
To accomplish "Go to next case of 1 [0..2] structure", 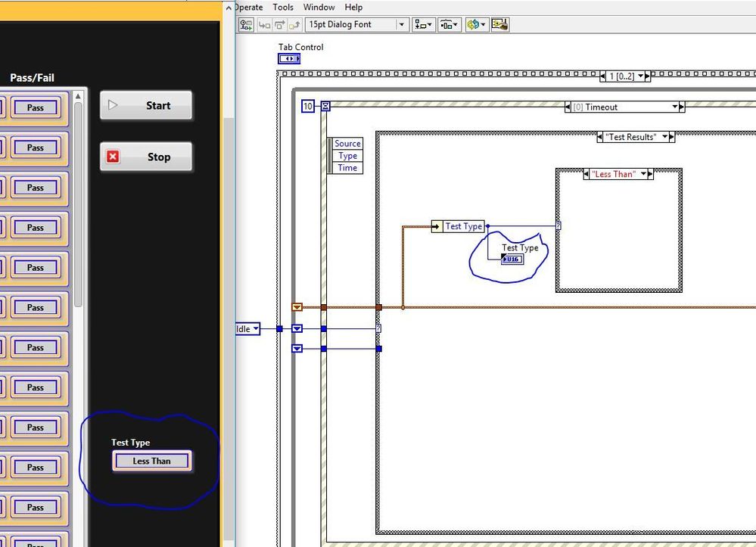I will tap(647, 76).
